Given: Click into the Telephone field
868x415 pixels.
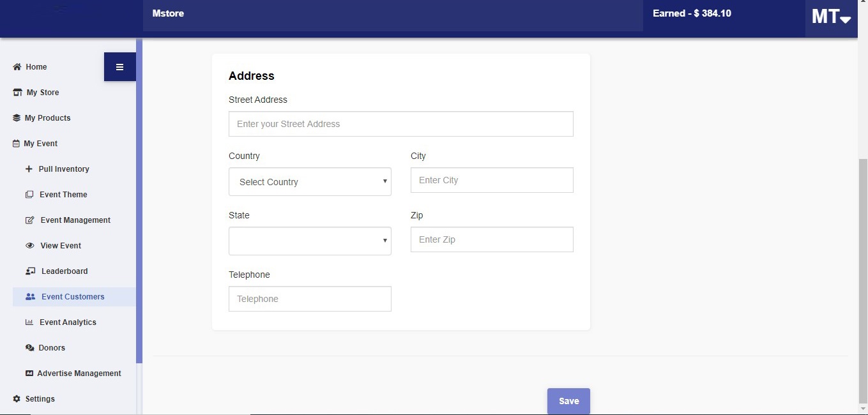Looking at the screenshot, I should [310, 299].
